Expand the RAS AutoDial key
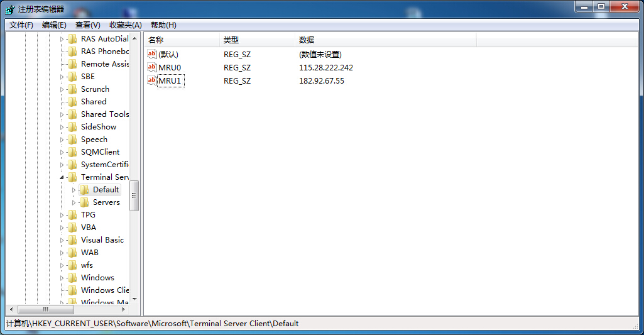 click(x=62, y=39)
